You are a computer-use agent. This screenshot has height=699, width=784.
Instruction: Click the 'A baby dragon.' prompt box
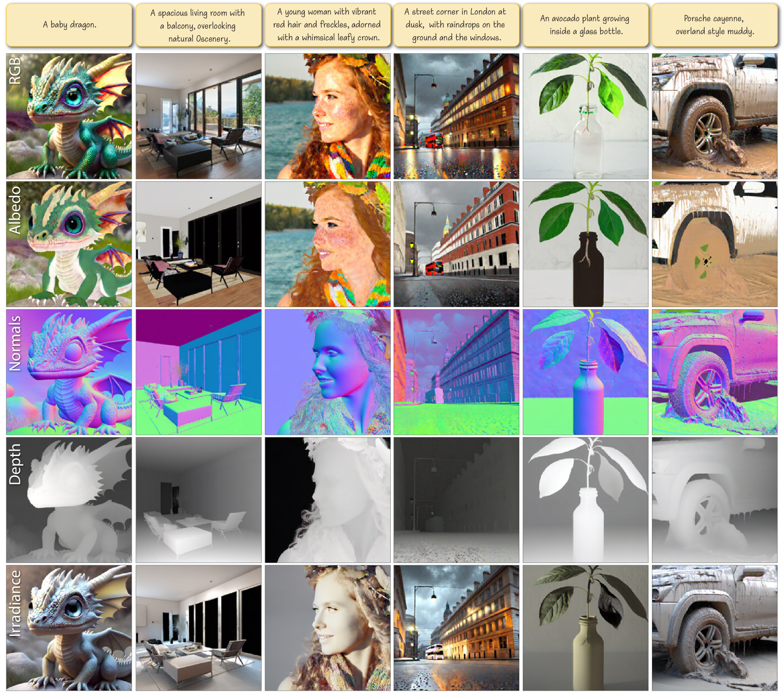tap(69, 25)
